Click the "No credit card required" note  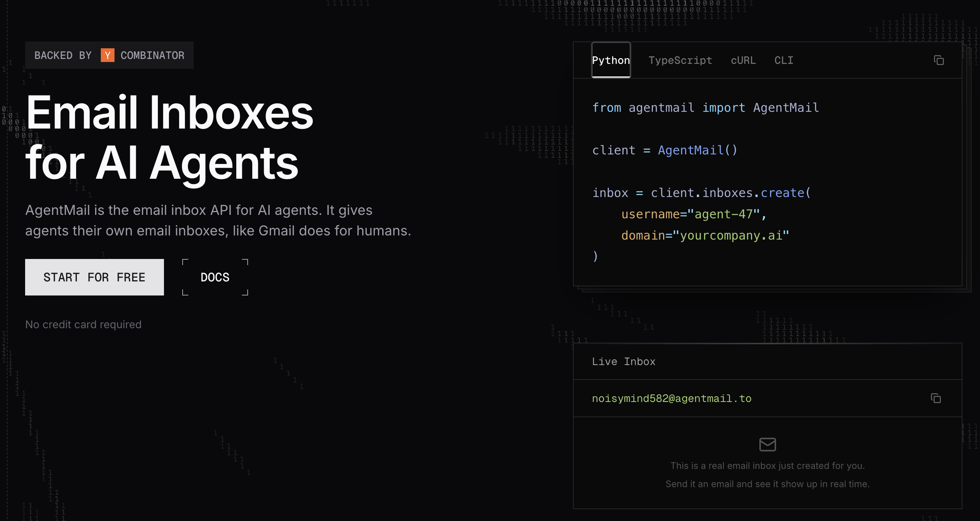pos(83,324)
